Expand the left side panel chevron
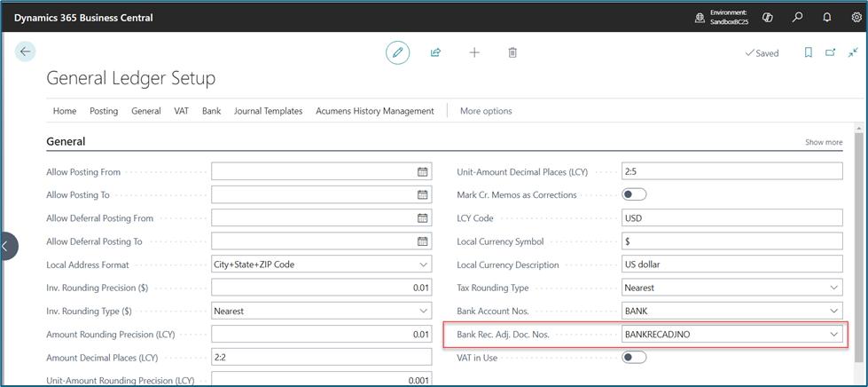The height and width of the screenshot is (387, 868). pos(6,246)
